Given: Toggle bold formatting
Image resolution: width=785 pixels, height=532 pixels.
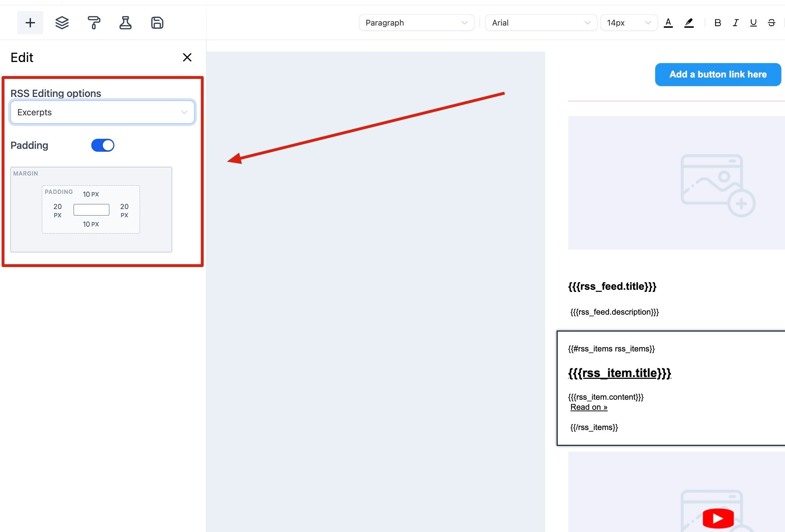Looking at the screenshot, I should point(718,23).
